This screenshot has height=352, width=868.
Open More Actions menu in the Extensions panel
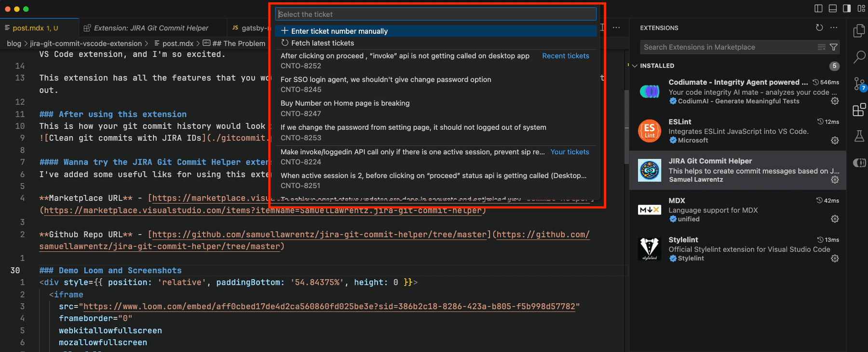pyautogui.click(x=833, y=28)
